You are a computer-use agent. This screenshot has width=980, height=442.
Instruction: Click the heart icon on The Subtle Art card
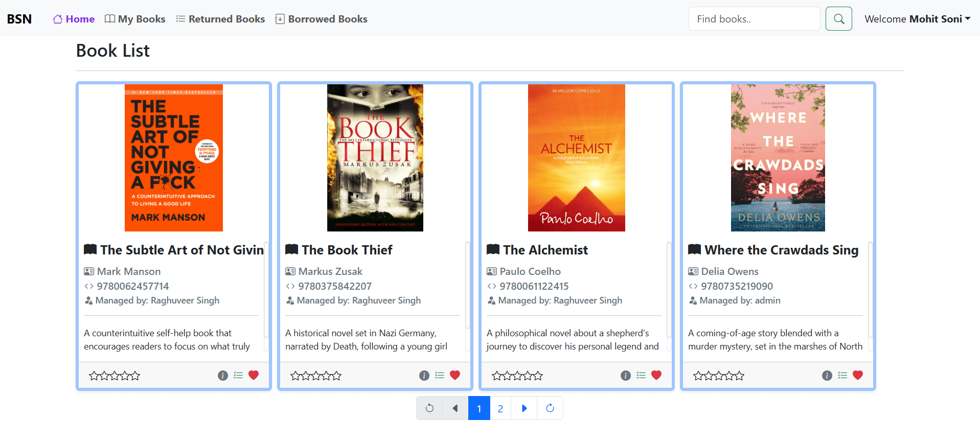click(x=254, y=375)
